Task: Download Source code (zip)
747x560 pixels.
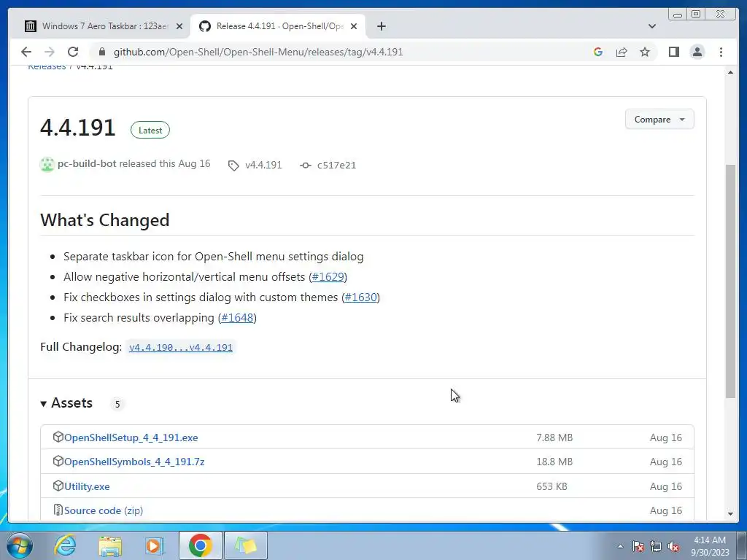Action: pos(104,510)
